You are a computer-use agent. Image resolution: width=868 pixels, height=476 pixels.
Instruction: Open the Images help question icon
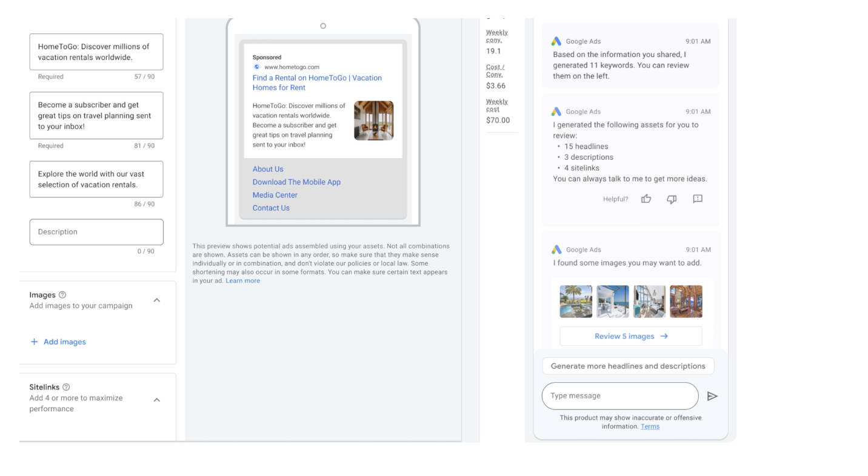[62, 295]
